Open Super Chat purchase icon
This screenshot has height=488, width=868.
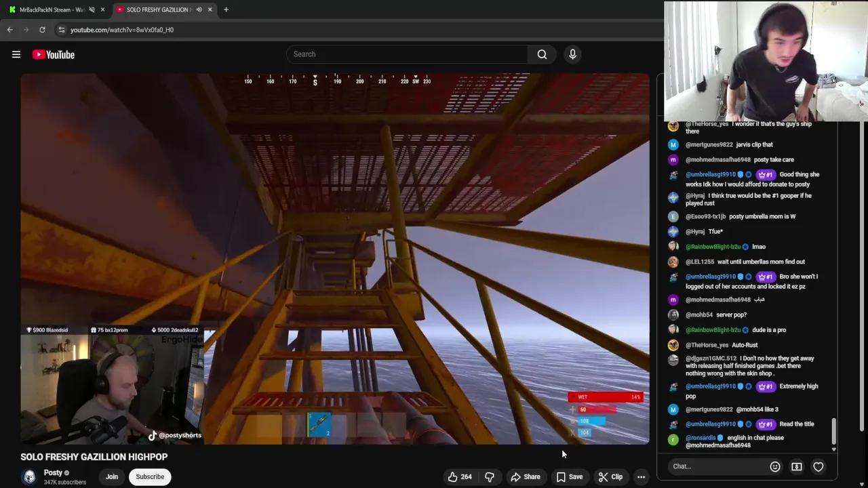pyautogui.click(x=797, y=466)
